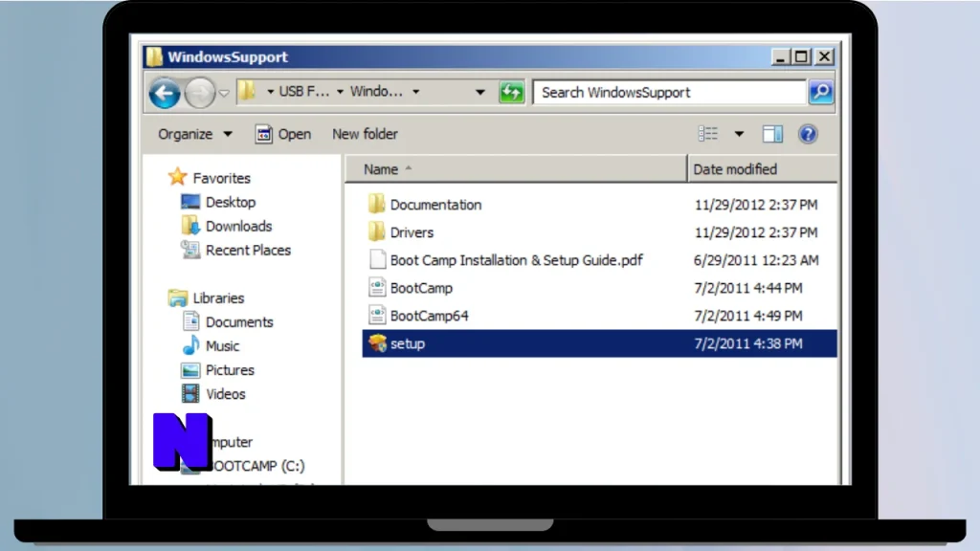
Task: Expand arrow after Windo... breadcrumb
Action: [x=415, y=92]
